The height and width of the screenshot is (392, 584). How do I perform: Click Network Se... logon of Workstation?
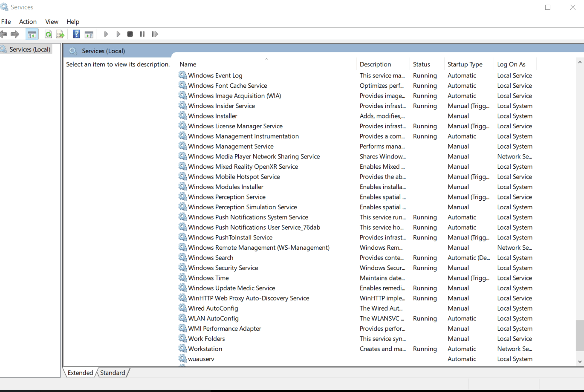click(x=515, y=349)
